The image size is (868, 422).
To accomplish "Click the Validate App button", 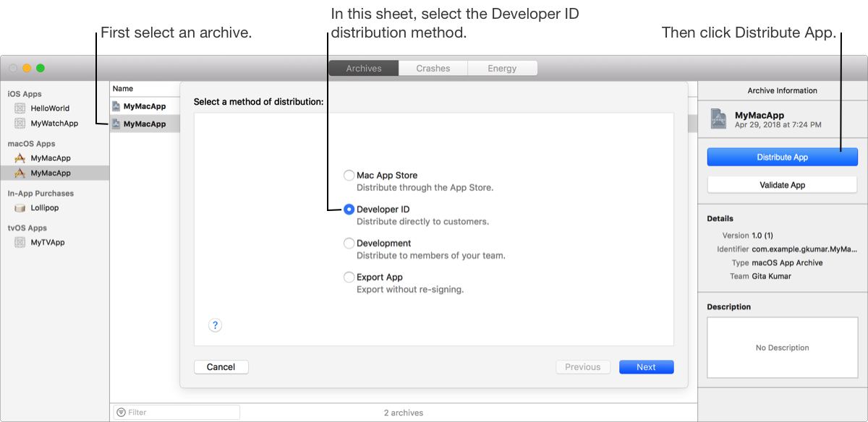I will [x=782, y=185].
